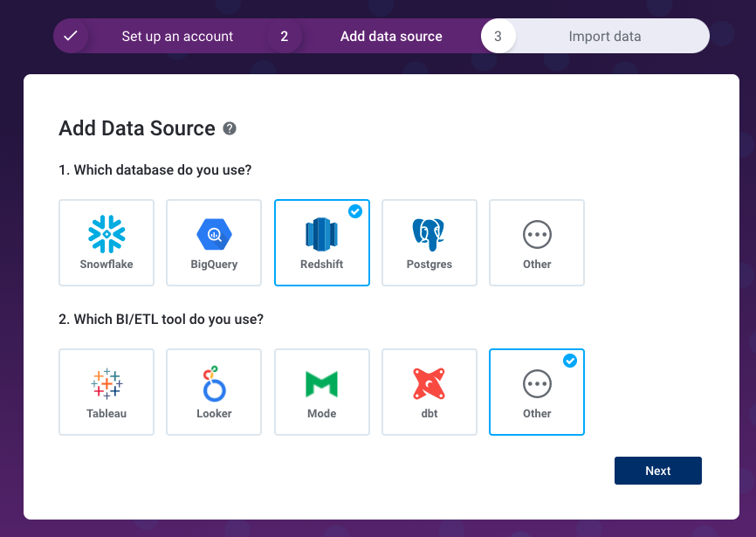The image size is (756, 537).
Task: Jump to the Import data step
Action: [x=605, y=36]
